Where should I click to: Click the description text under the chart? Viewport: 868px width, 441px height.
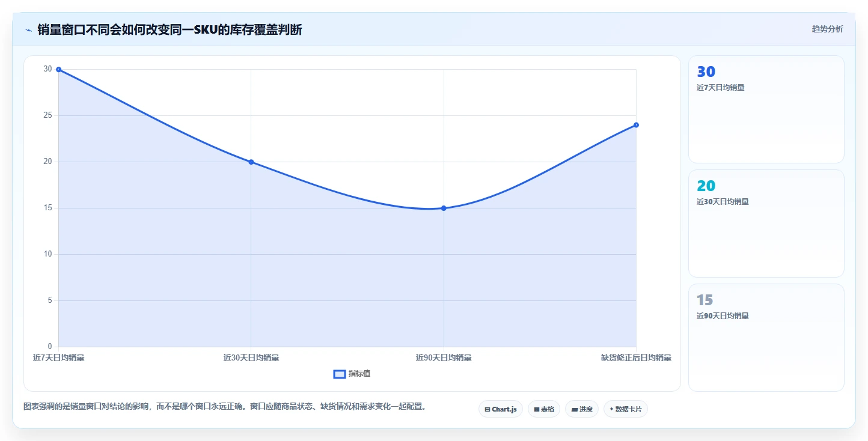pos(225,407)
